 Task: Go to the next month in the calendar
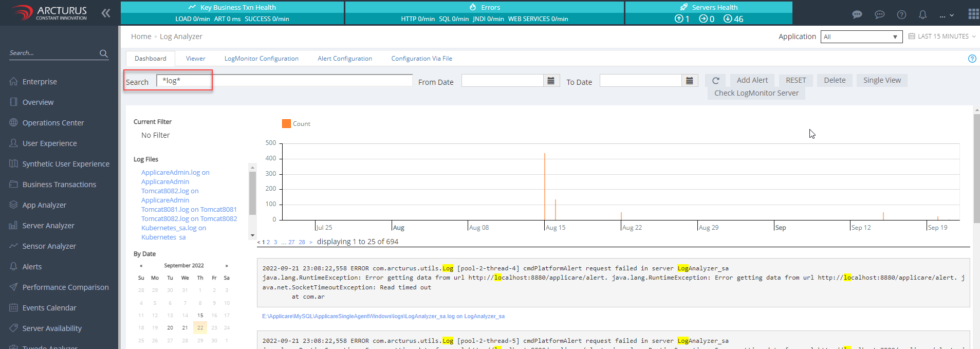(226, 266)
